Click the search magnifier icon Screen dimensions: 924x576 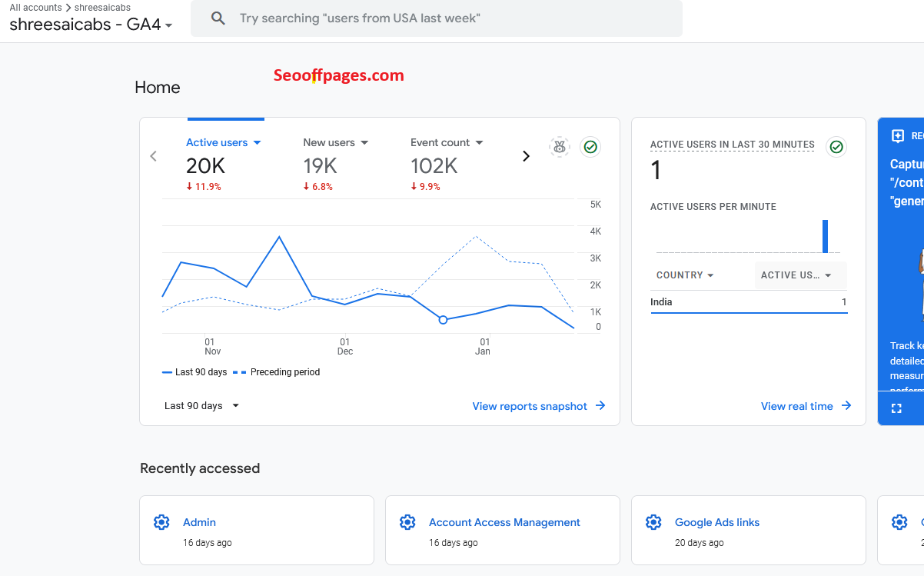pos(218,18)
